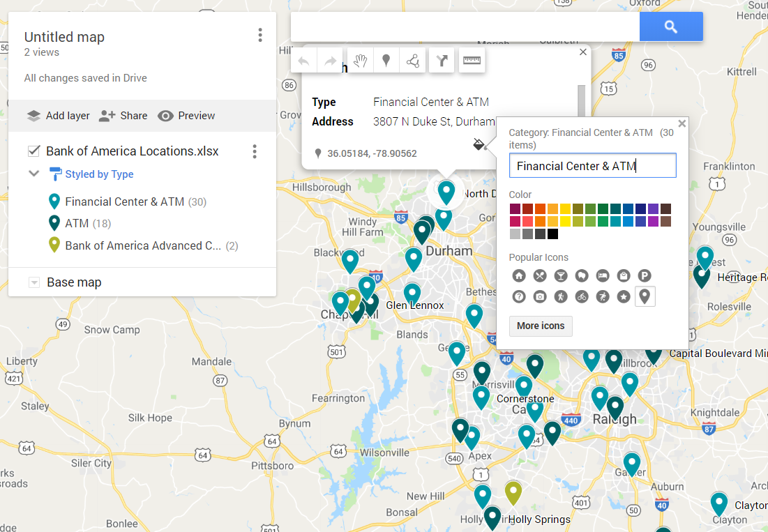Click Add layer
Image resolution: width=768 pixels, height=532 pixels.
pyautogui.click(x=59, y=116)
